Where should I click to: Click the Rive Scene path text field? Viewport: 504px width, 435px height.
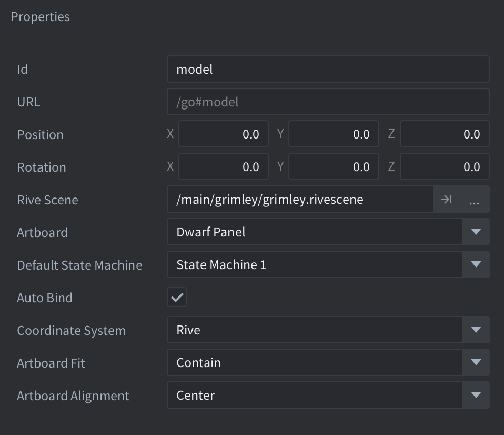(x=300, y=200)
